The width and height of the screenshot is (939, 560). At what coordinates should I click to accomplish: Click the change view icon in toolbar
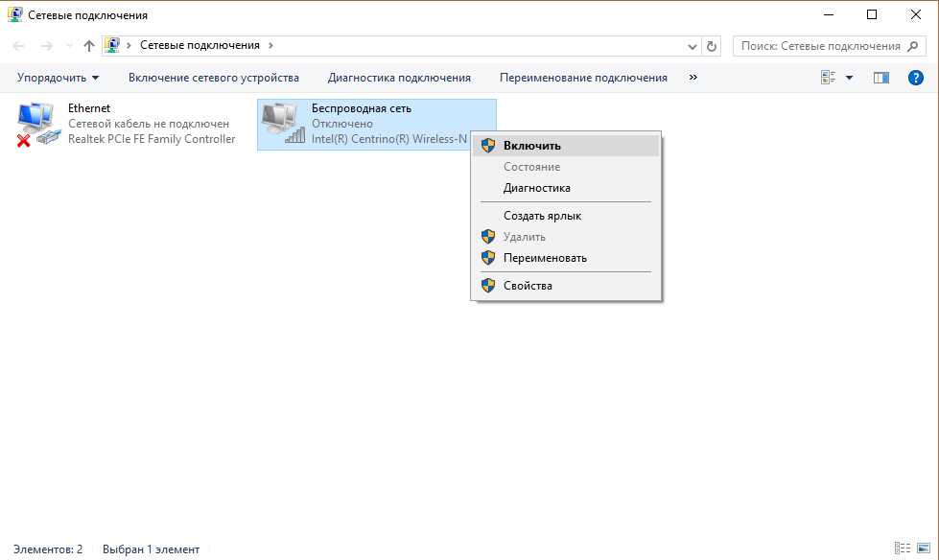[x=829, y=78]
